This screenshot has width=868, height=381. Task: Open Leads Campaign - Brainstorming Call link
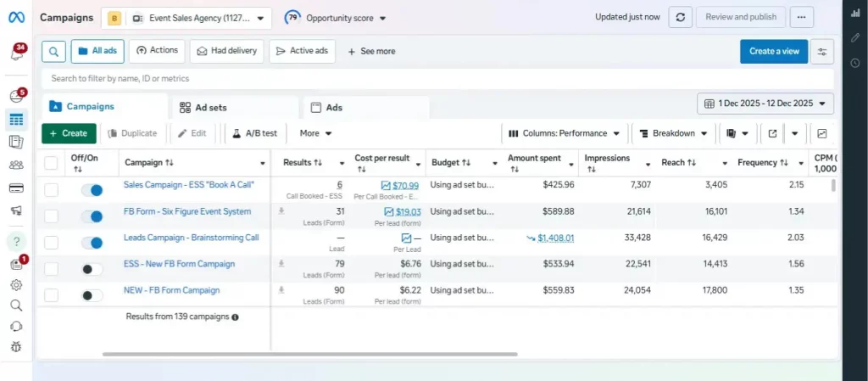click(x=191, y=238)
